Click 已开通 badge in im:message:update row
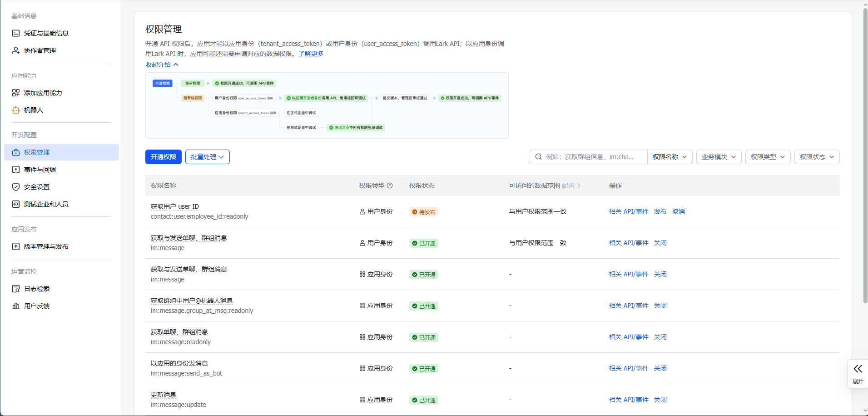 pyautogui.click(x=423, y=400)
